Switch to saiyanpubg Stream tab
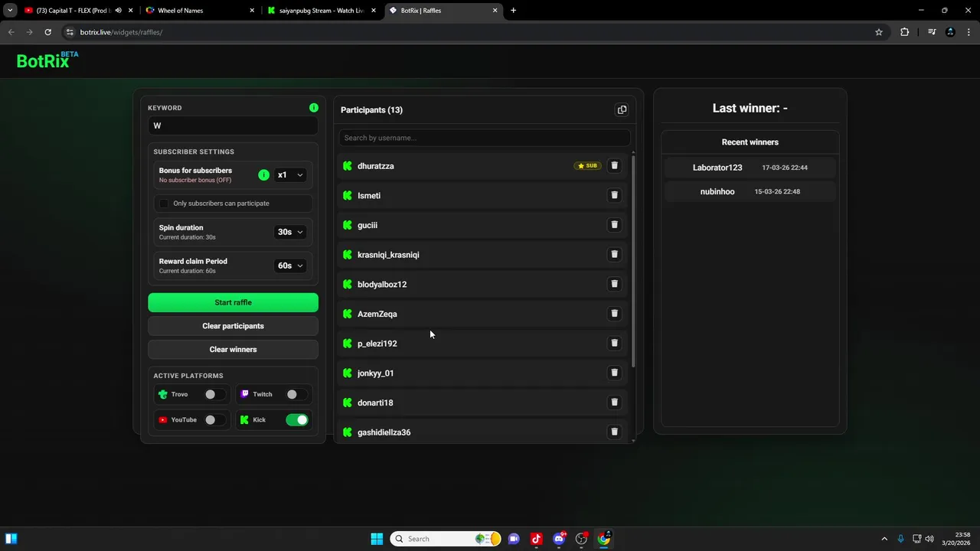This screenshot has width=980, height=551. click(x=322, y=11)
